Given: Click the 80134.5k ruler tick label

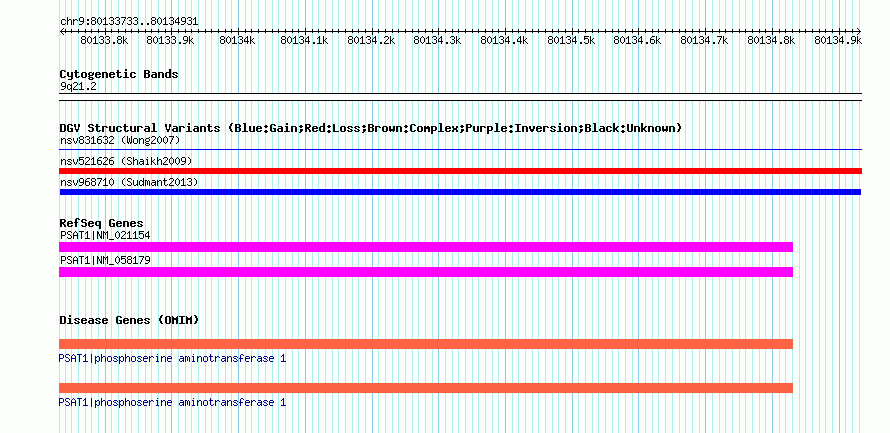Looking at the screenshot, I should point(570,40).
